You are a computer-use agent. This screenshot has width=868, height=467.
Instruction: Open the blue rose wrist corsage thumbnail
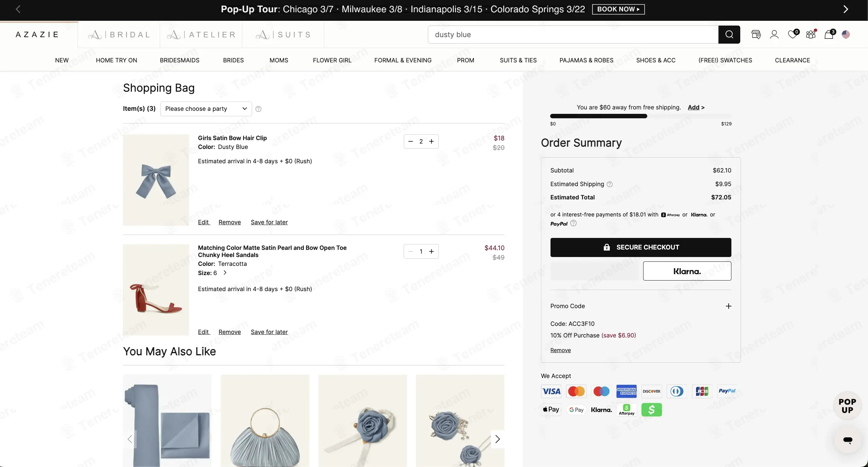click(363, 421)
